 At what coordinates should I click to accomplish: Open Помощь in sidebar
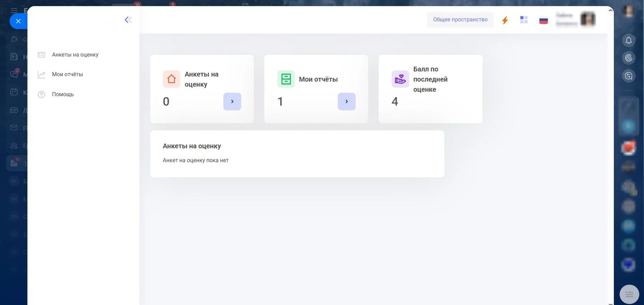(x=63, y=94)
